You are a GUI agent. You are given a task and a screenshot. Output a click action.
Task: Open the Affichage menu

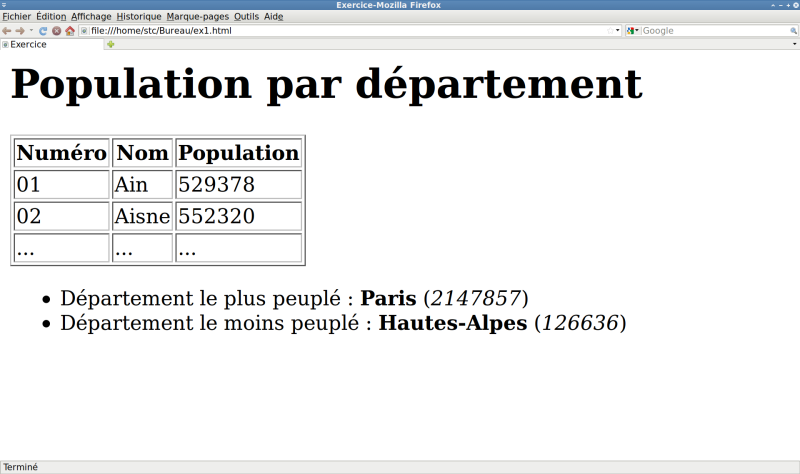click(91, 16)
